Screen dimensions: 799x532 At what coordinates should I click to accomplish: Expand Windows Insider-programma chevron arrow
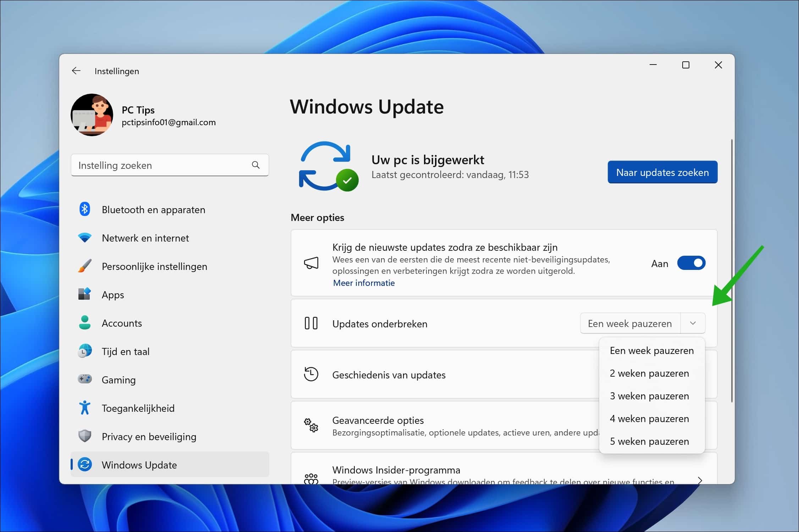[x=700, y=481]
